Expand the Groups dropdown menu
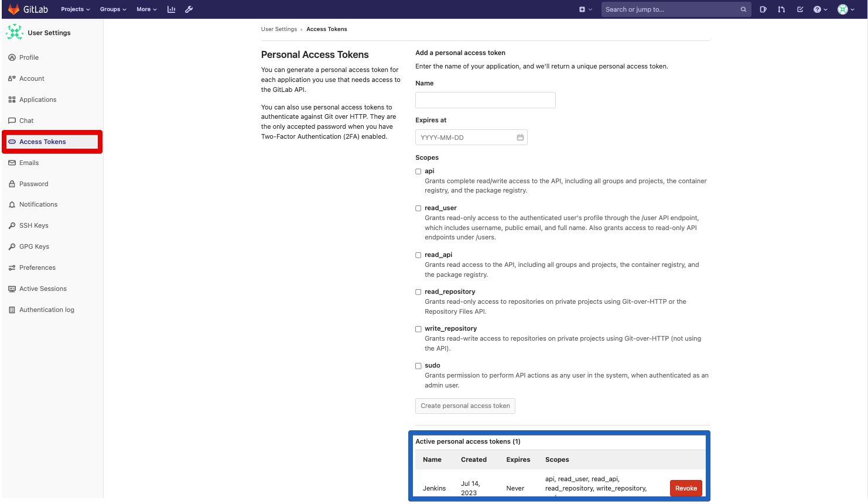 point(113,9)
